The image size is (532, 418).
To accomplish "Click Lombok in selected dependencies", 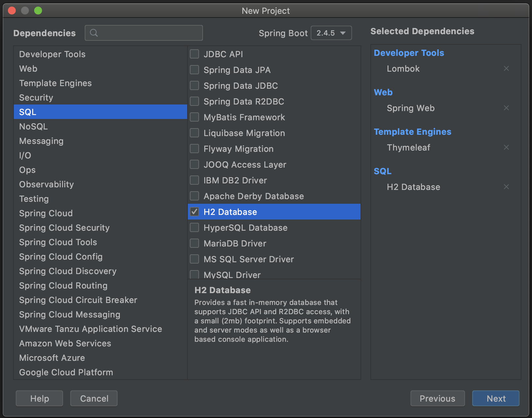I will [403, 69].
